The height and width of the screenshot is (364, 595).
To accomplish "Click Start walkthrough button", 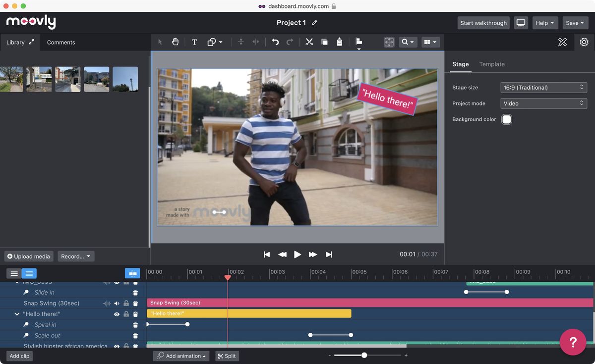I will pyautogui.click(x=483, y=23).
